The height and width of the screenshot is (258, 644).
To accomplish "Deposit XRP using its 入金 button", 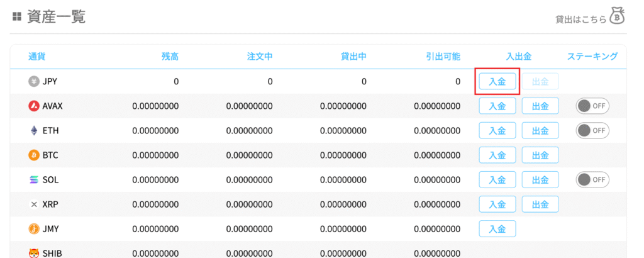I will 497,205.
